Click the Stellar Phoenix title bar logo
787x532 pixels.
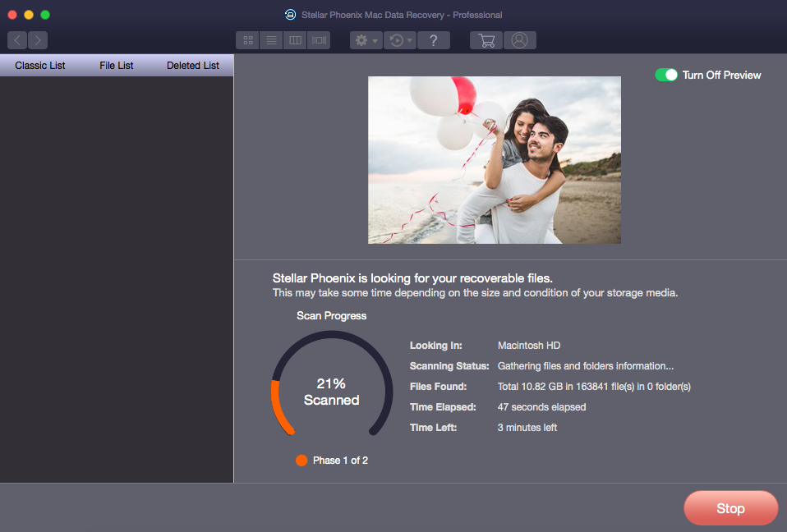click(290, 15)
